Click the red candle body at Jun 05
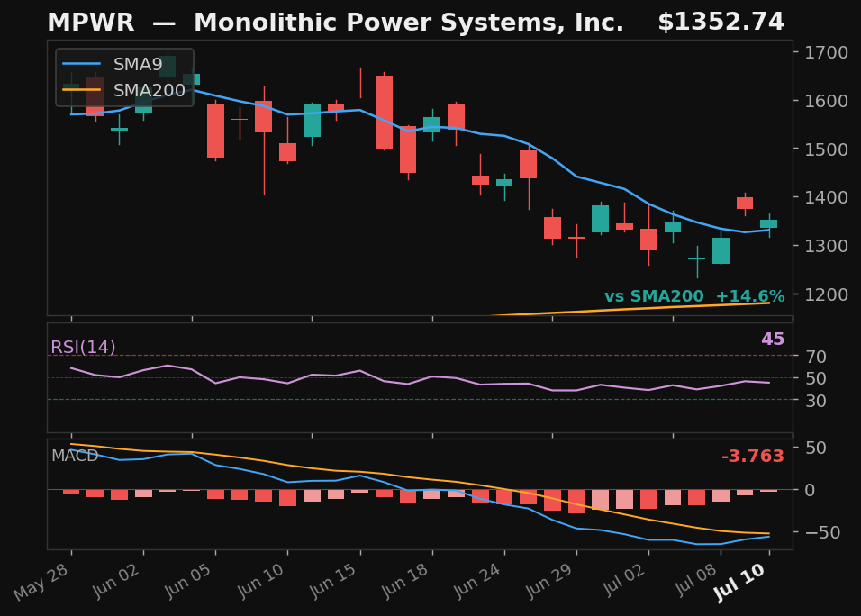Viewport: 861px width, 616px height. 216,131
